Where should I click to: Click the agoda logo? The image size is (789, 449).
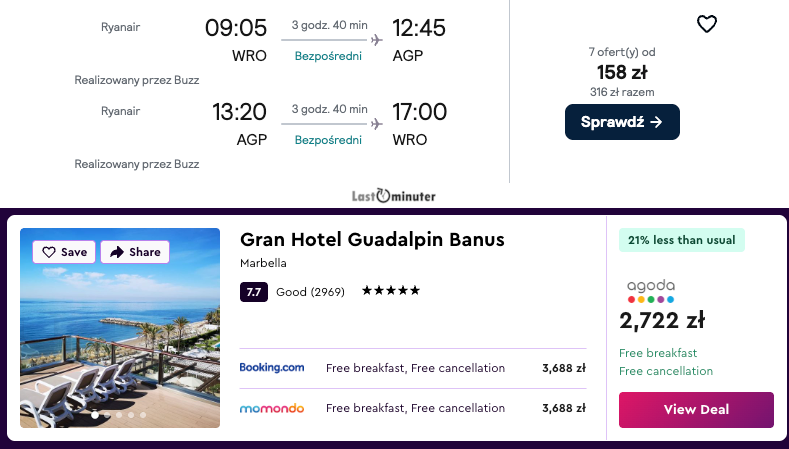click(x=651, y=291)
